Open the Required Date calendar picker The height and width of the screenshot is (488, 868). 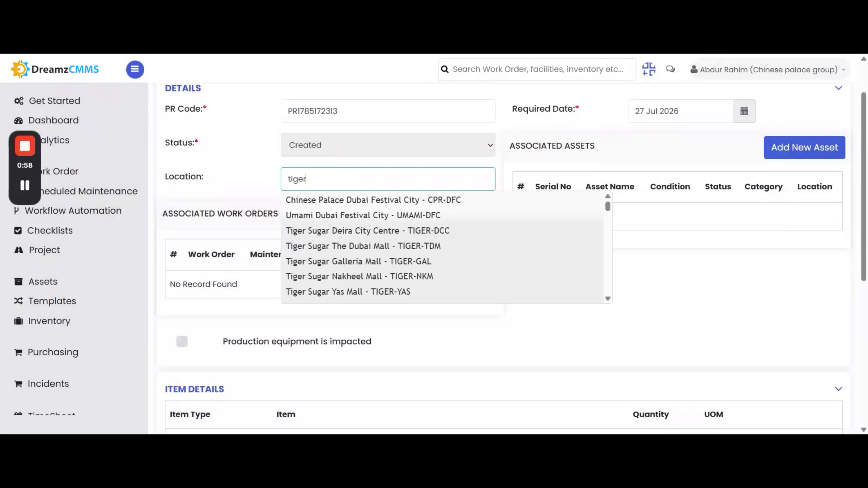(x=744, y=111)
